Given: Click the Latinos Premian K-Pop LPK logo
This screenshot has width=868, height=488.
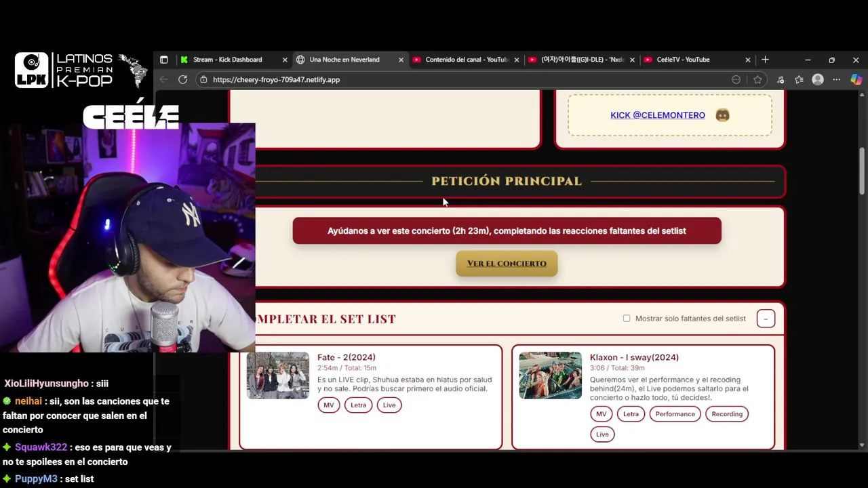Looking at the screenshot, I should [x=81, y=70].
